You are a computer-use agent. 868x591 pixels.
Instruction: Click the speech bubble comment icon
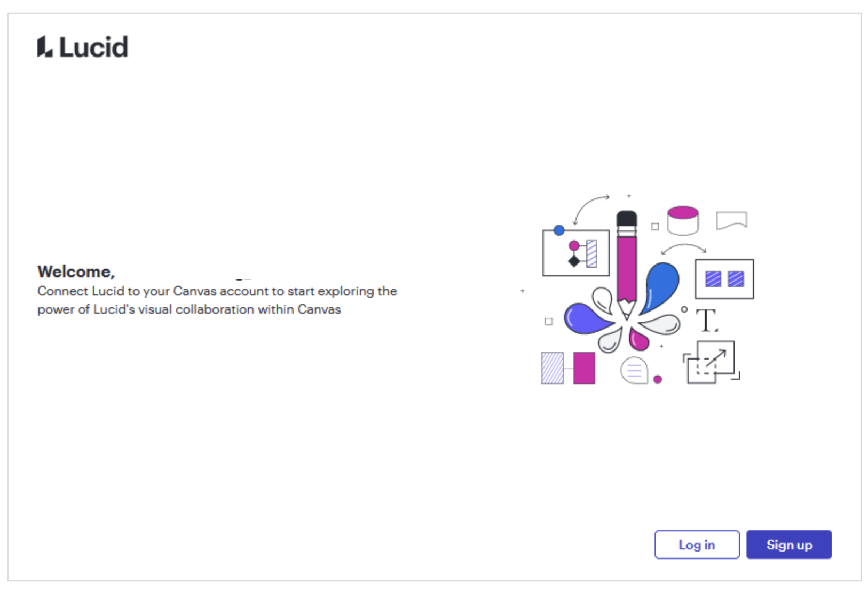(634, 370)
